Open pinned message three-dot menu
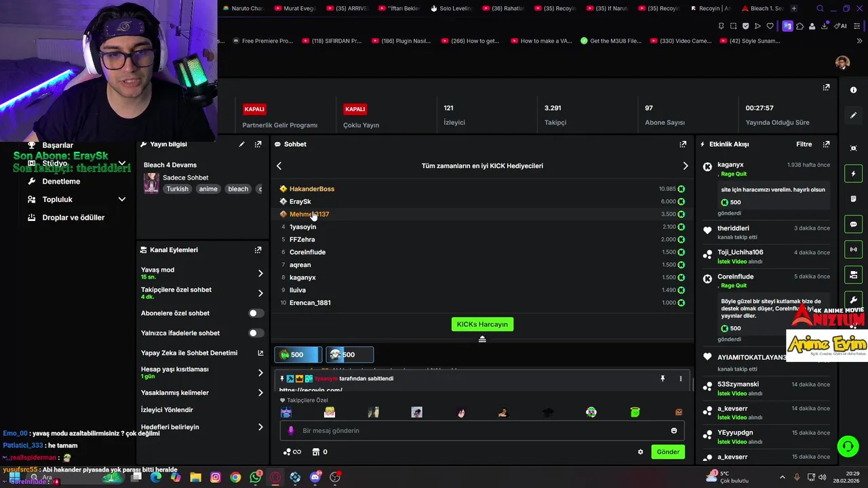868x488 pixels. [x=681, y=379]
